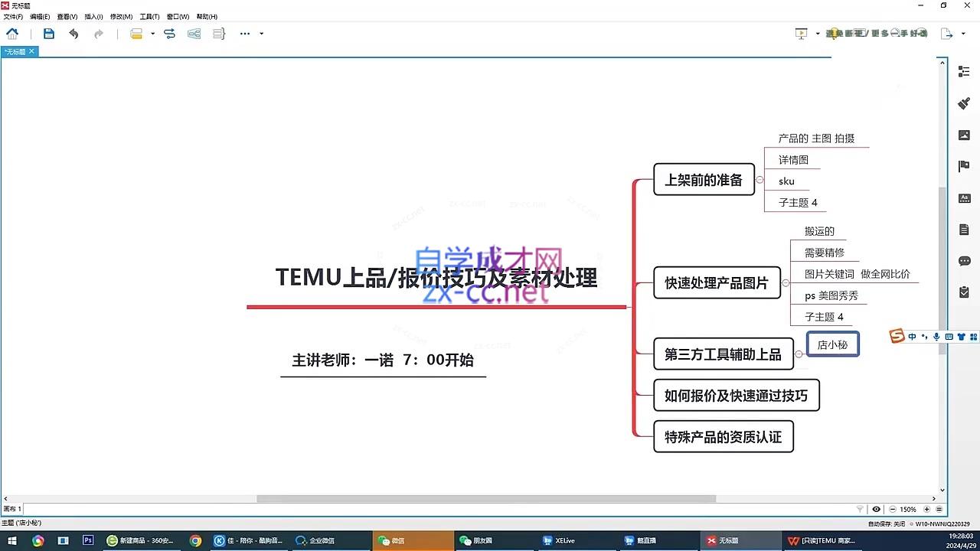Open the topic insert dropdown arrow
This screenshot has height=551, width=980.
pyautogui.click(x=152, y=34)
